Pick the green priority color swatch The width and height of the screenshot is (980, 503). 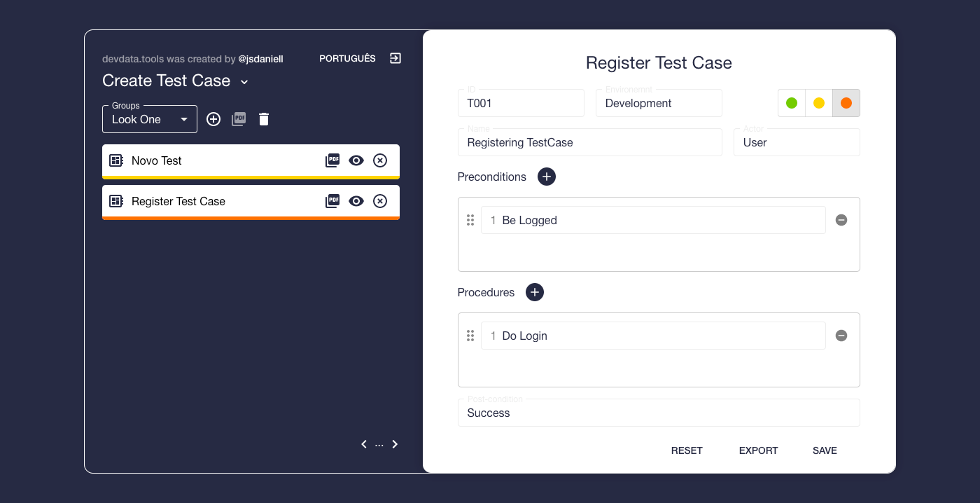click(791, 102)
